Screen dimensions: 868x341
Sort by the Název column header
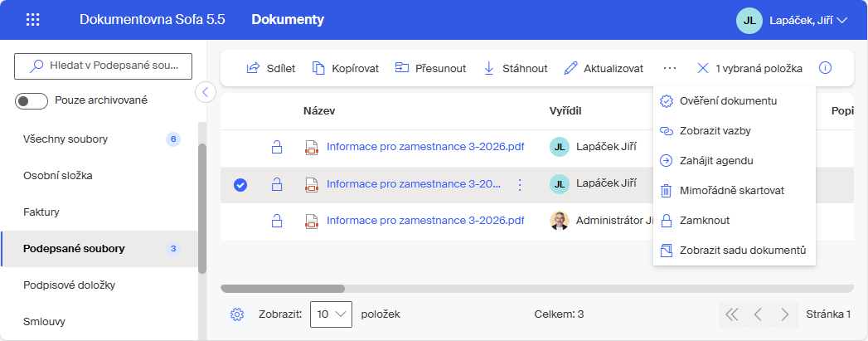pos(319,110)
